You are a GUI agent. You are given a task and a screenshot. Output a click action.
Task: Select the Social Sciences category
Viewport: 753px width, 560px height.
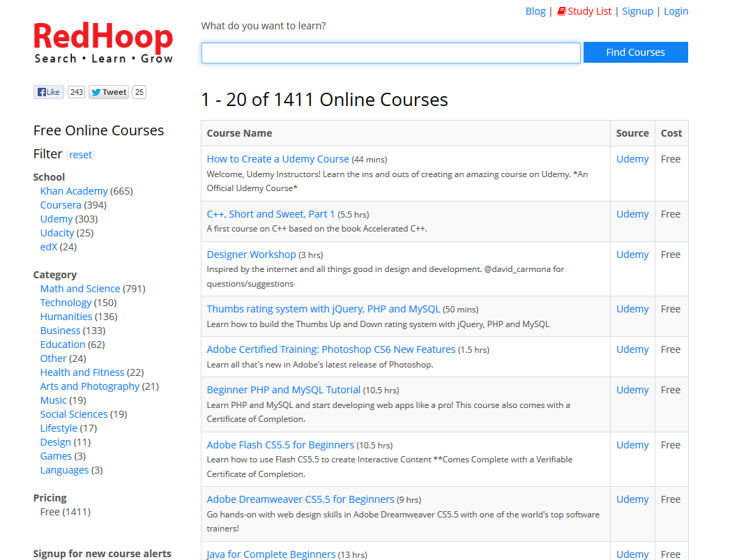click(x=74, y=414)
